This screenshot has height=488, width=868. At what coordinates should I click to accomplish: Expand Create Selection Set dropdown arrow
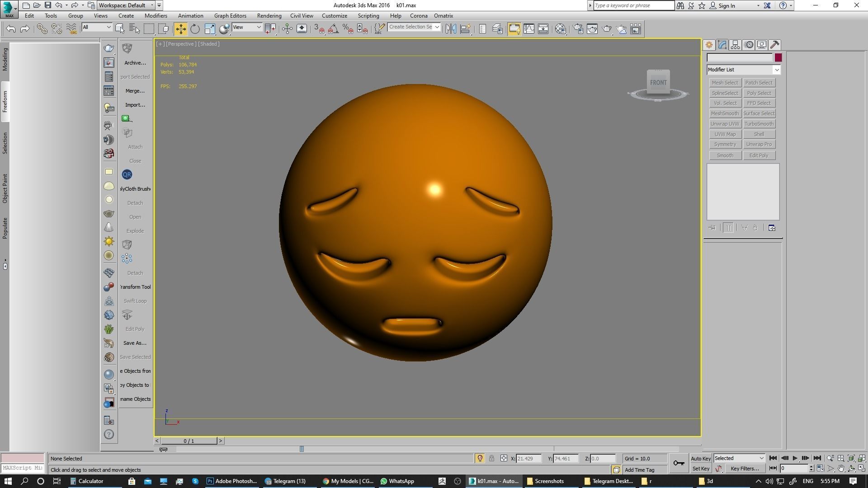437,27
